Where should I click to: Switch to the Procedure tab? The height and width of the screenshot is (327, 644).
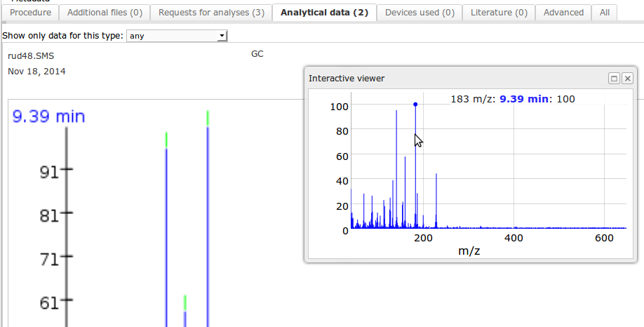pos(29,13)
